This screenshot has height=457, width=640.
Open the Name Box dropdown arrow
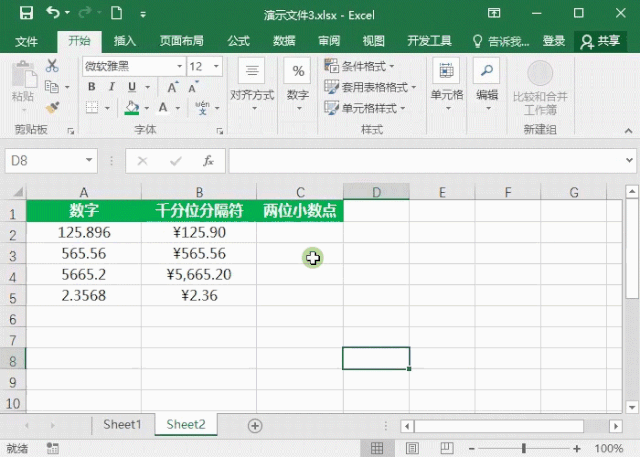(89, 160)
